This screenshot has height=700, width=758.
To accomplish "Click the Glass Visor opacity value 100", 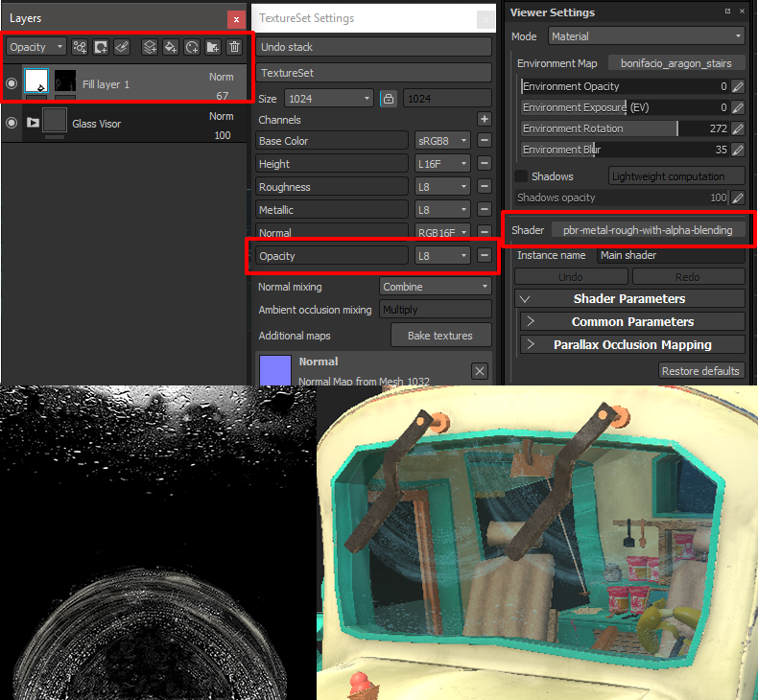I will tap(223, 135).
